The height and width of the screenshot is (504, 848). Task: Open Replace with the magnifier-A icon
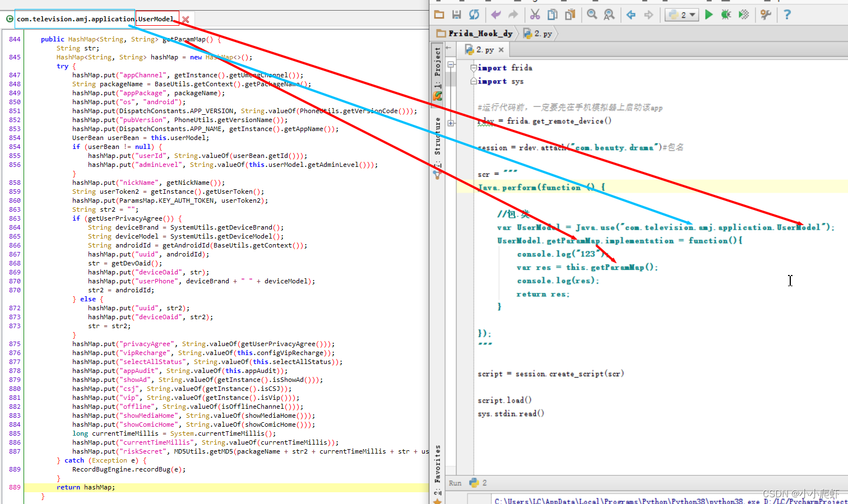(609, 15)
